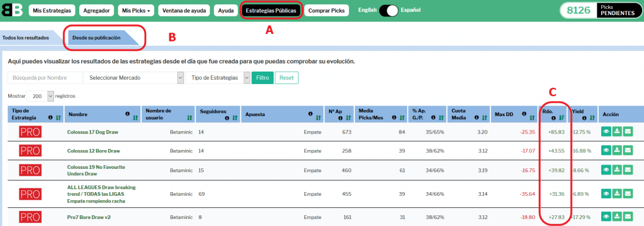Apply the Filtro button
Screen dimensions: 644x226
pos(262,77)
